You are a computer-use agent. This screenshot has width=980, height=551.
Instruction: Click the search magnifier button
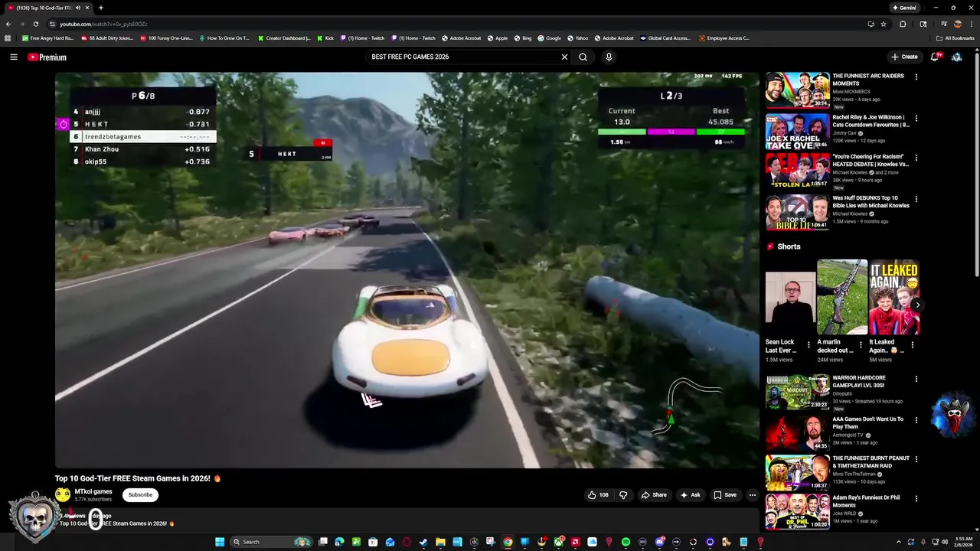click(x=583, y=57)
